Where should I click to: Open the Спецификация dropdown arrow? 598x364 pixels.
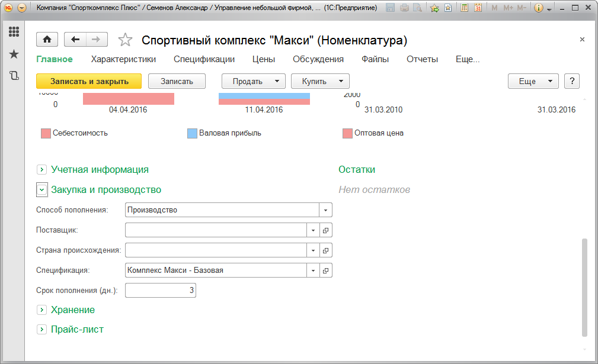pos(313,270)
